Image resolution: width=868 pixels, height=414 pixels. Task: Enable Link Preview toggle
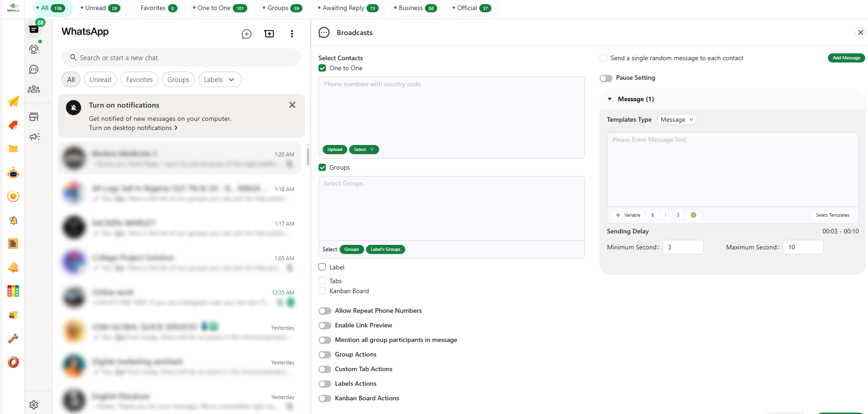(x=325, y=326)
